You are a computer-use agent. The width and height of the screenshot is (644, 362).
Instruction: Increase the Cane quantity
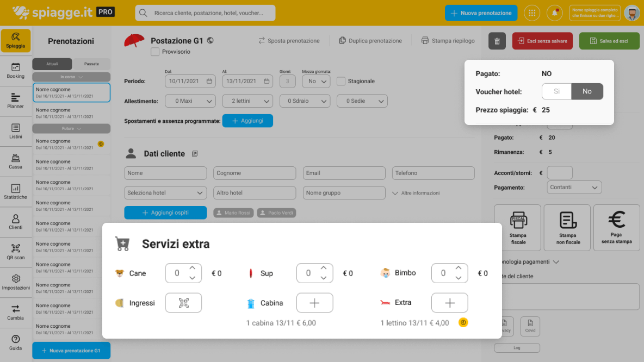click(192, 268)
